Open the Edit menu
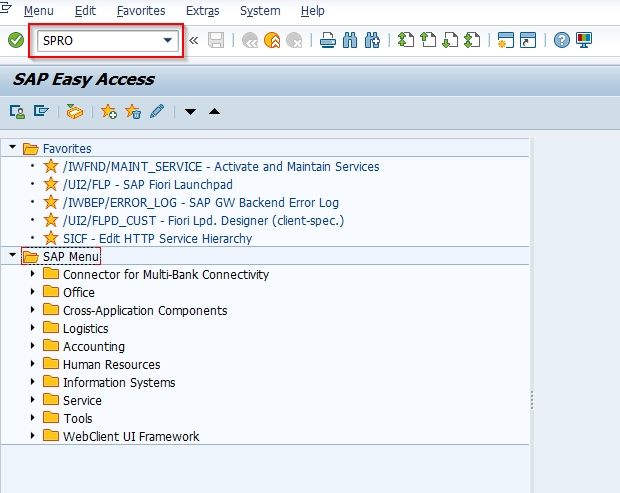The width and height of the screenshot is (620, 493). [x=85, y=11]
